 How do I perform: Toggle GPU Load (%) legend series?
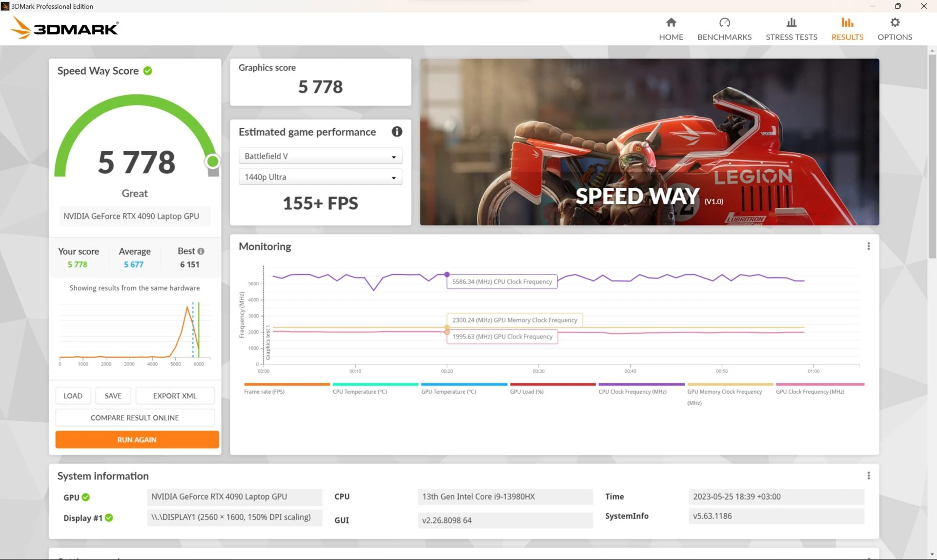pyautogui.click(x=552, y=389)
